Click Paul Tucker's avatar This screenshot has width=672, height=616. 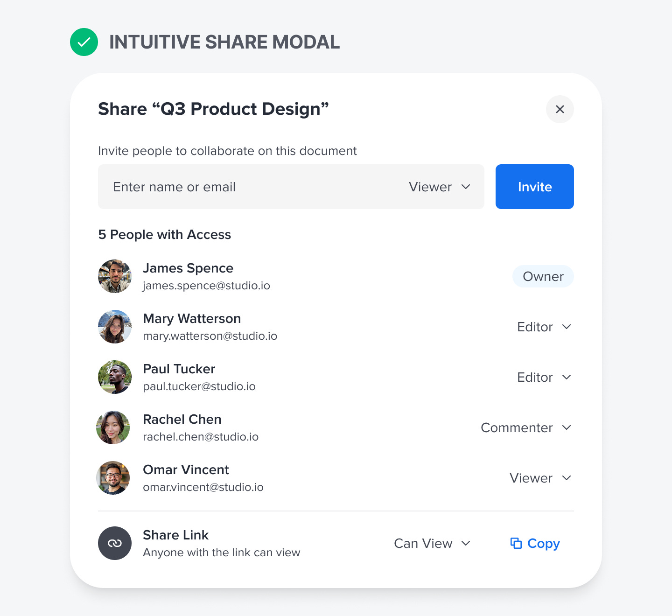click(115, 377)
